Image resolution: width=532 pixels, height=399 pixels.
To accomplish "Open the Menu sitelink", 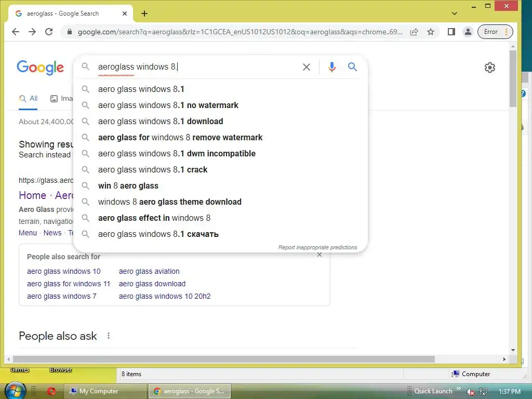I will (x=28, y=233).
